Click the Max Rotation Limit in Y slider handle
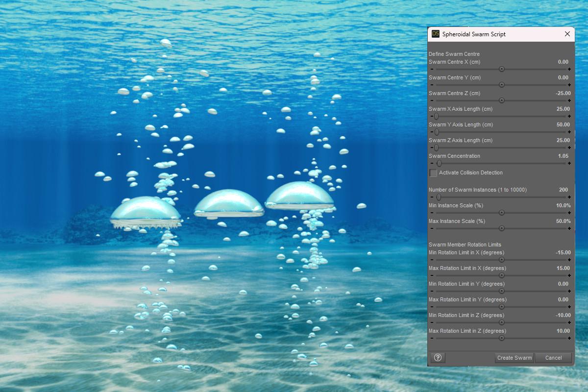This screenshot has height=392, width=588. click(x=502, y=307)
